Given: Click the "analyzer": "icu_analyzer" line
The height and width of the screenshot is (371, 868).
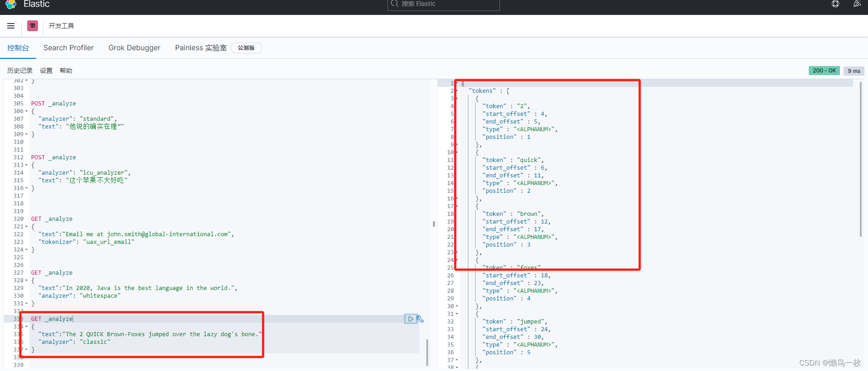Looking at the screenshot, I should pos(85,173).
